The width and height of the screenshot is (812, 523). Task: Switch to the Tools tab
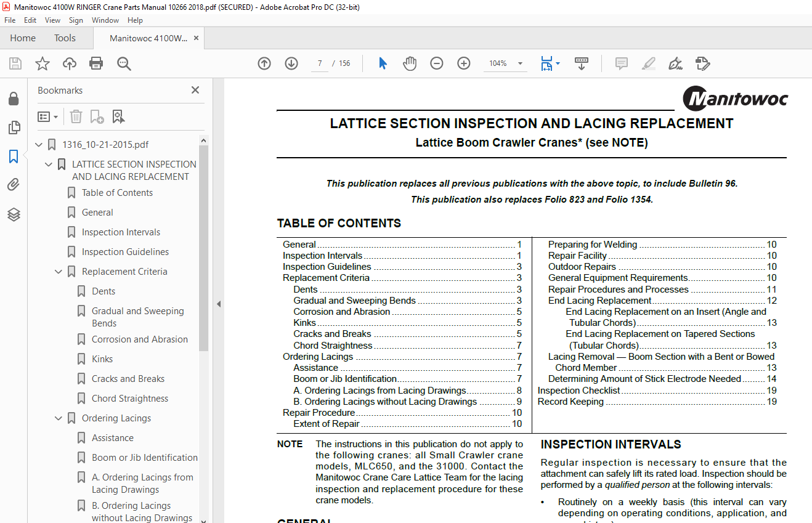[x=65, y=38]
